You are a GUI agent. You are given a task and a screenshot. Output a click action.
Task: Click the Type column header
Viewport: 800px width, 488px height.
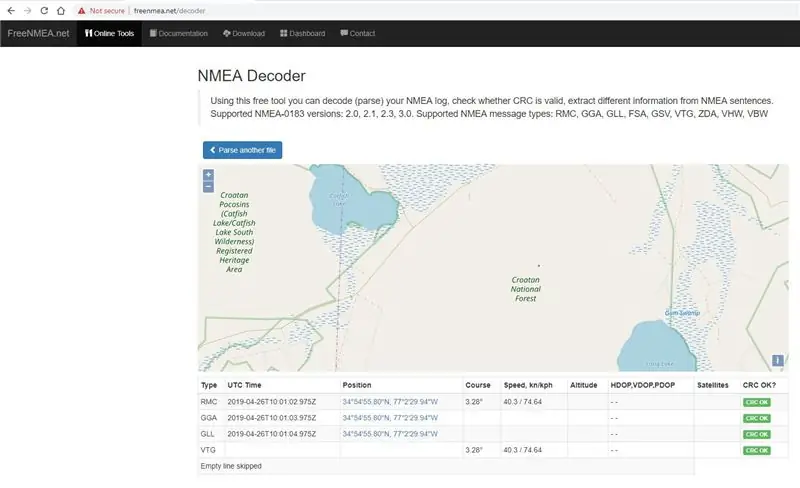(209, 385)
